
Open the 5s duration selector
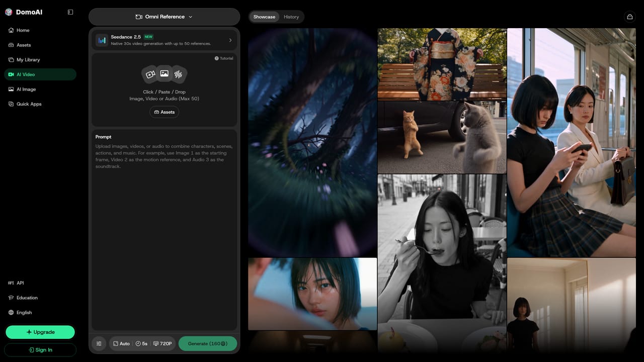(141, 343)
